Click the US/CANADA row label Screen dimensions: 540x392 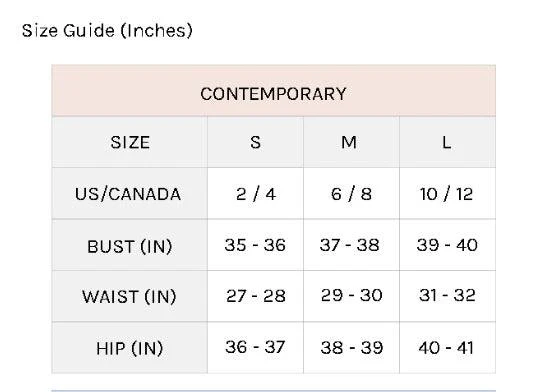click(130, 193)
